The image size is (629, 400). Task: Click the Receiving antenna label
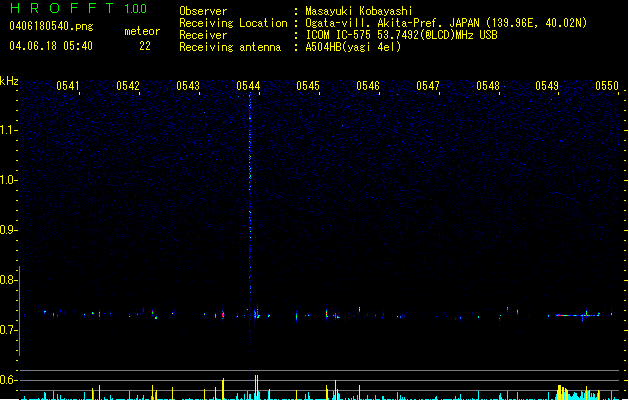click(x=230, y=47)
